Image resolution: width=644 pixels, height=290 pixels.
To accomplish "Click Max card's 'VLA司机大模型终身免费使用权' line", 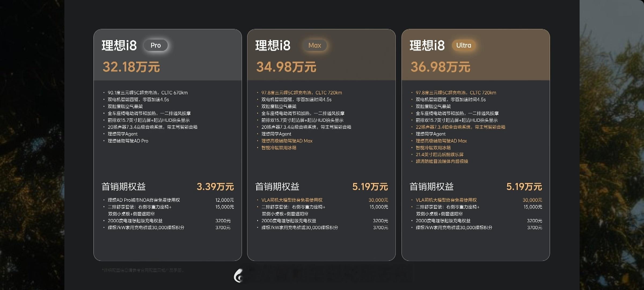I will (292, 200).
